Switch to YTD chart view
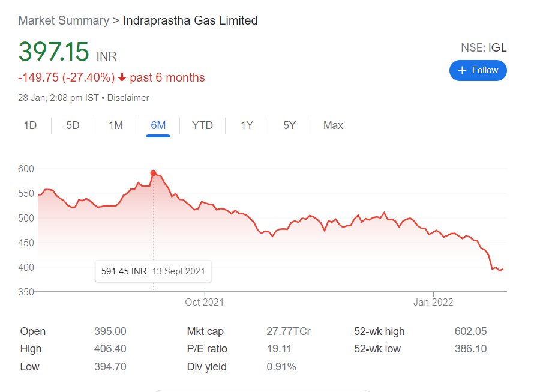Viewport: 555px width, 392px height. (202, 125)
